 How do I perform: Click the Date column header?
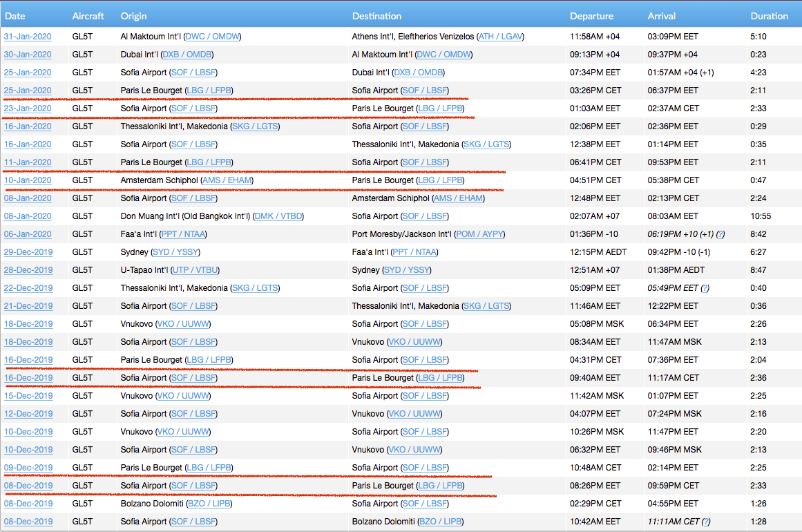pos(15,16)
